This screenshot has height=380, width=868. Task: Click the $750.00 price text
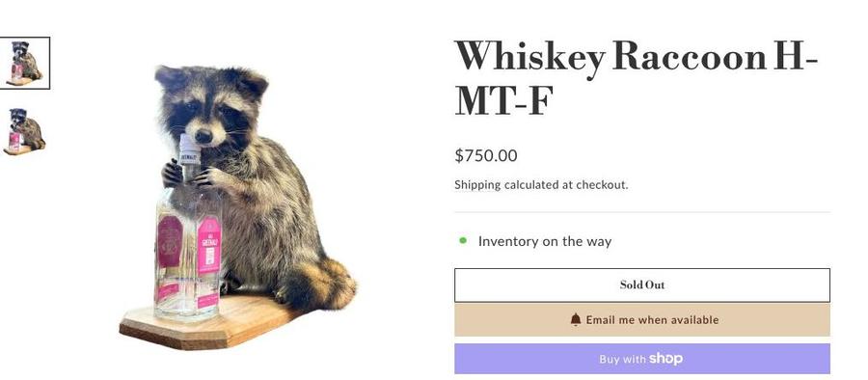pos(485,155)
